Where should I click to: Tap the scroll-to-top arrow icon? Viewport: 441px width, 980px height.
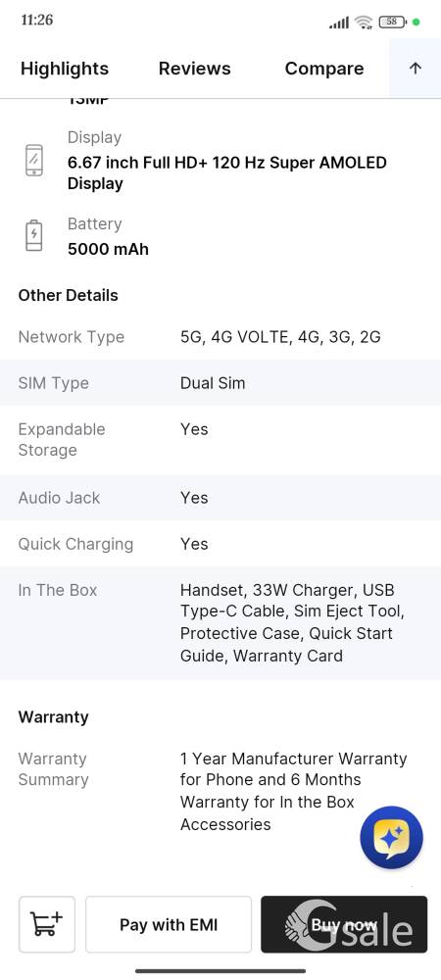click(416, 69)
